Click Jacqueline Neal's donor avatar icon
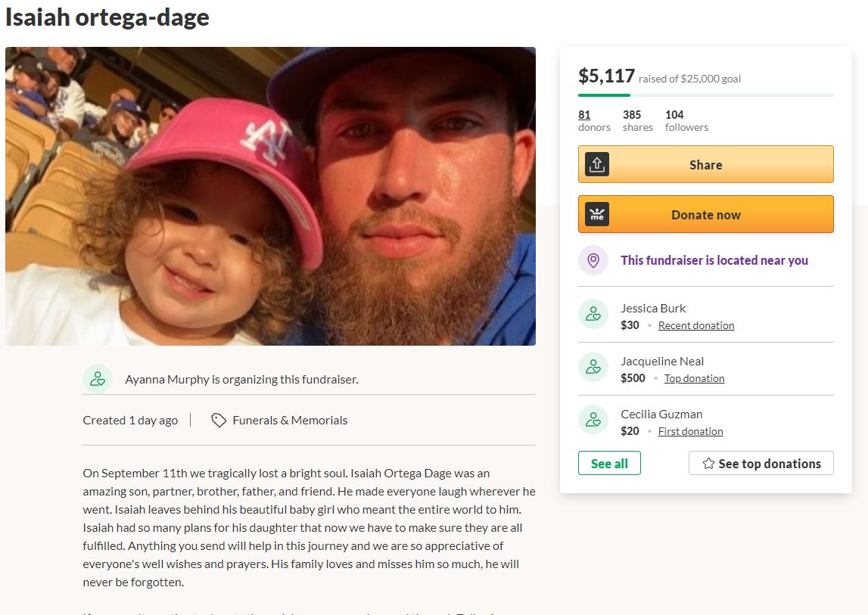The width and height of the screenshot is (868, 615). [593, 367]
